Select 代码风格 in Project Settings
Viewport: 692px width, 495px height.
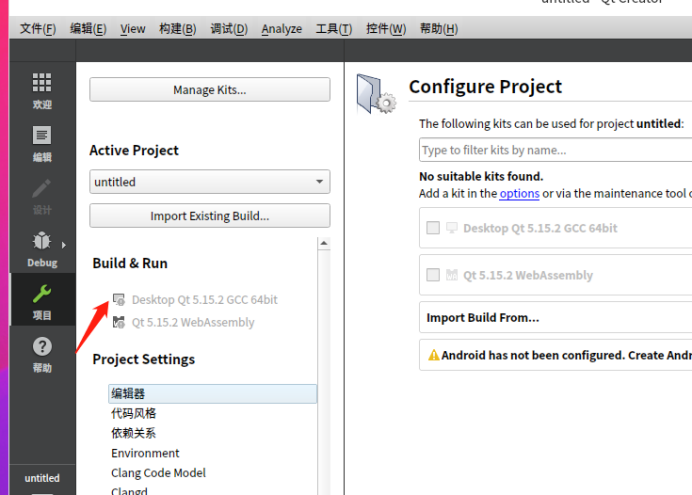pyautogui.click(x=134, y=413)
